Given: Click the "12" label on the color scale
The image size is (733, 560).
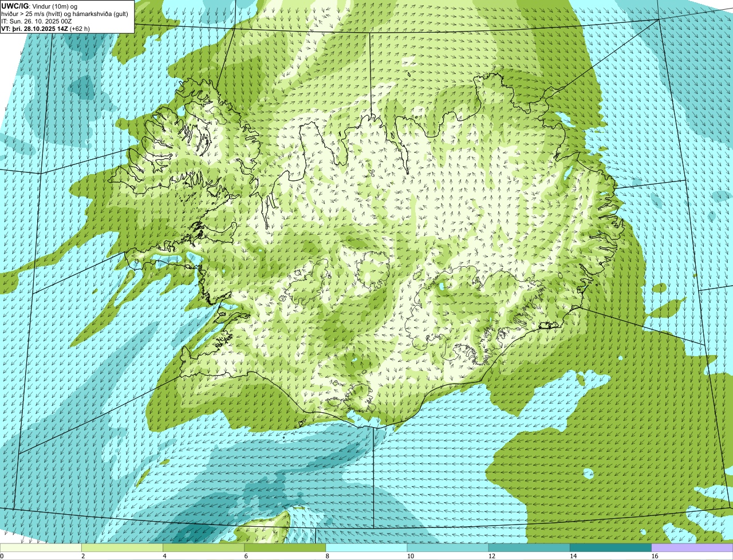Looking at the screenshot, I should tap(492, 556).
